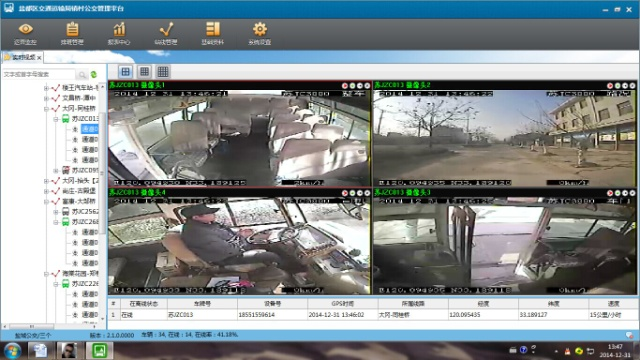
Task: Switch to four-camera grid layout
Action: (126, 72)
